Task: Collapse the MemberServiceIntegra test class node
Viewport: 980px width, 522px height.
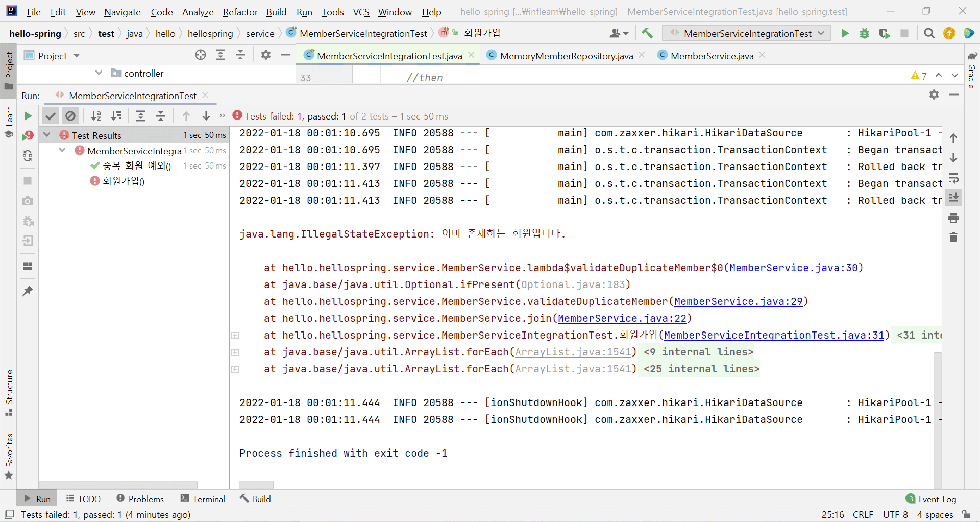Action: 62,150
